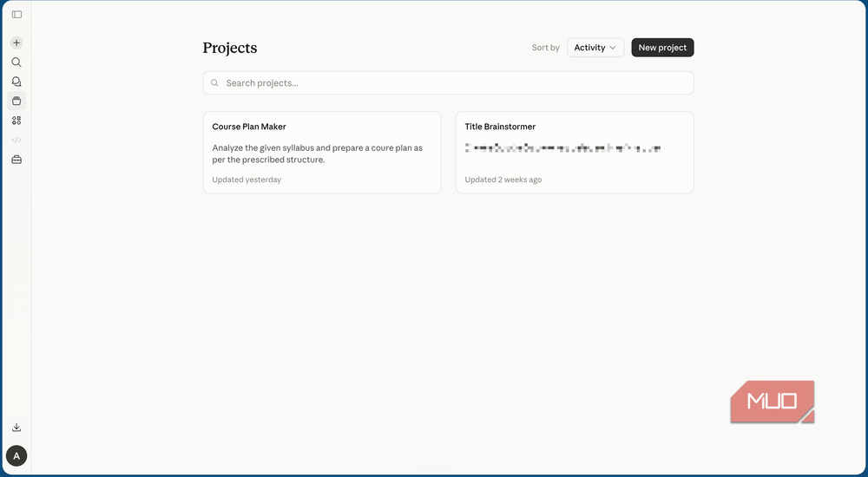
Task: Open the account avatar 'A'
Action: click(x=16, y=456)
